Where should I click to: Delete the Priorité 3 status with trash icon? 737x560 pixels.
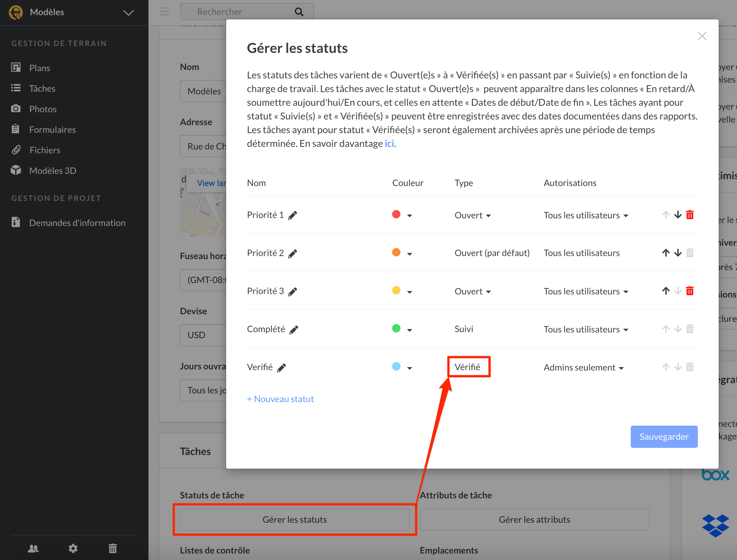point(690,291)
